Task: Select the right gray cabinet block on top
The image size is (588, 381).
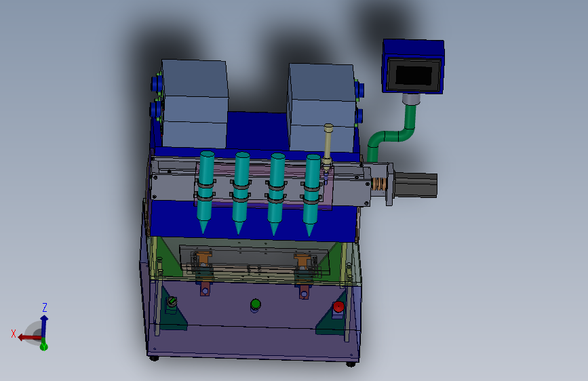Action: pyautogui.click(x=321, y=108)
